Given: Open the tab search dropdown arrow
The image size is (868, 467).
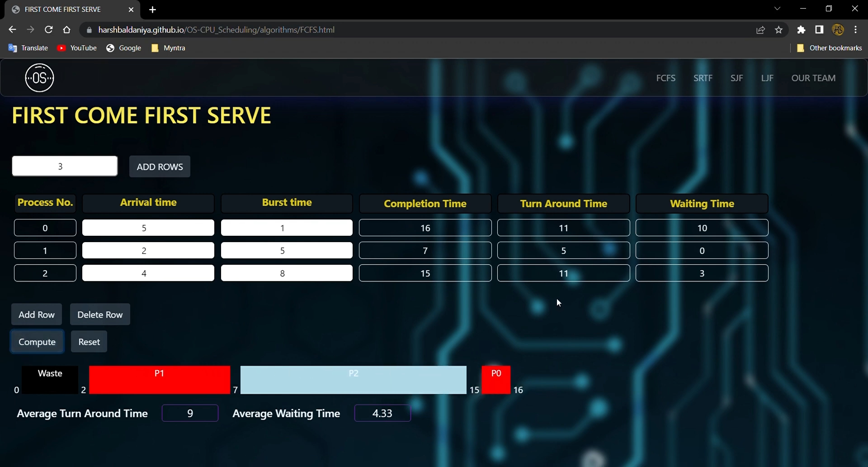Looking at the screenshot, I should pos(777,9).
